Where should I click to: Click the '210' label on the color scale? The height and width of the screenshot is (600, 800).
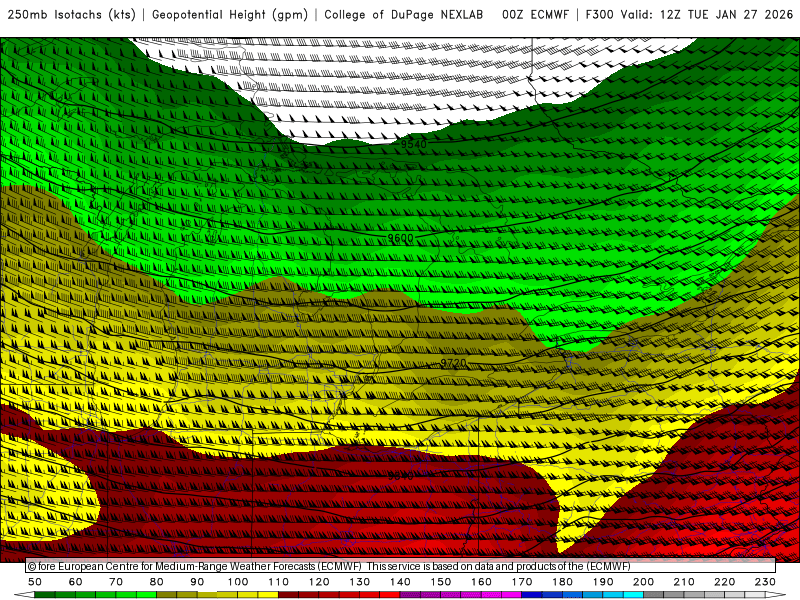point(684,582)
